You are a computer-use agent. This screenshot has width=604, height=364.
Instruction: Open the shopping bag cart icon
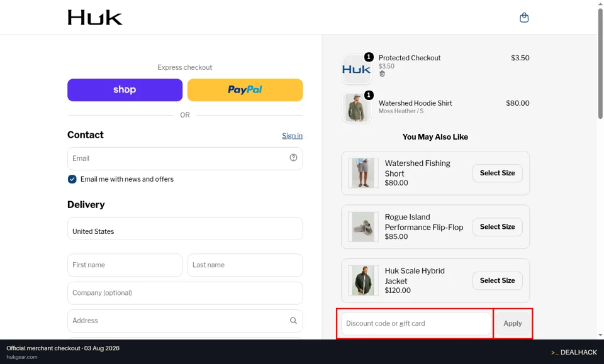click(524, 18)
